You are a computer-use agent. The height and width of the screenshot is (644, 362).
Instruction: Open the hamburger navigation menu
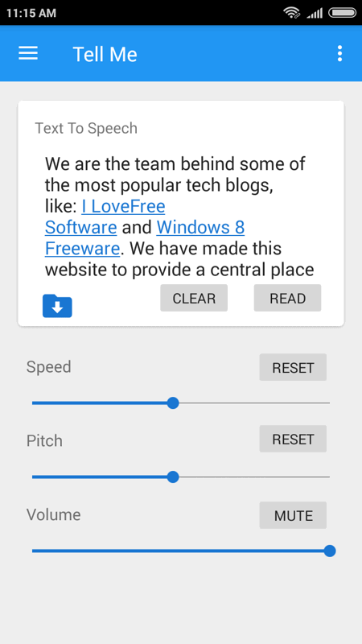click(x=28, y=53)
